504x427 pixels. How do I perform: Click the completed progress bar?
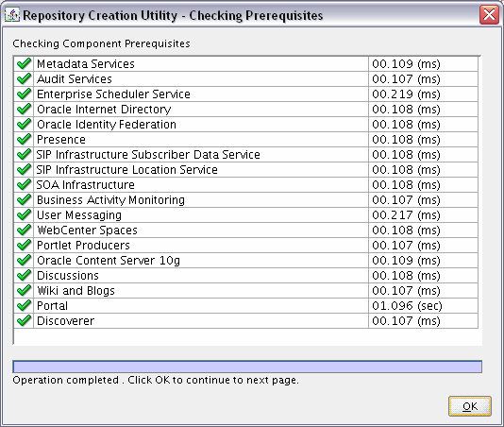(247, 367)
